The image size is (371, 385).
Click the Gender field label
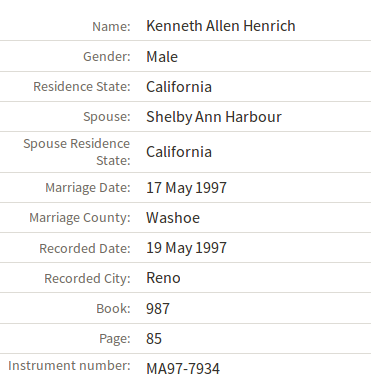pos(107,57)
